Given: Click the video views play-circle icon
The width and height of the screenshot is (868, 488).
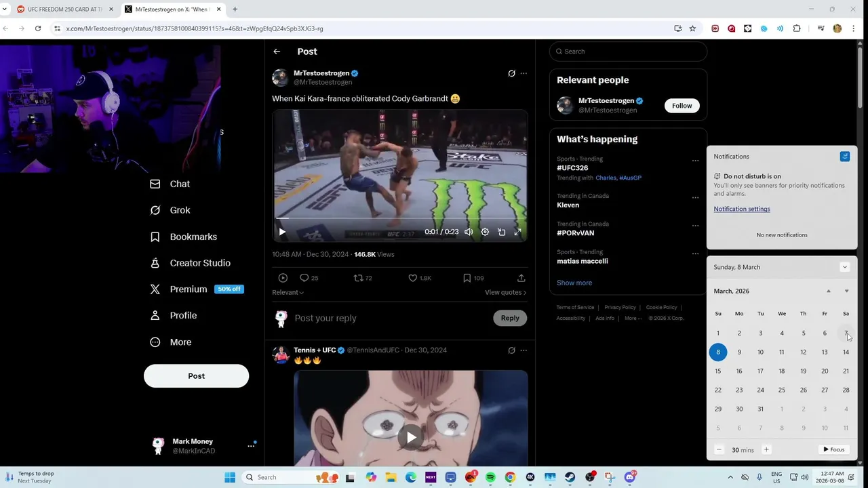Looking at the screenshot, I should coord(283,278).
